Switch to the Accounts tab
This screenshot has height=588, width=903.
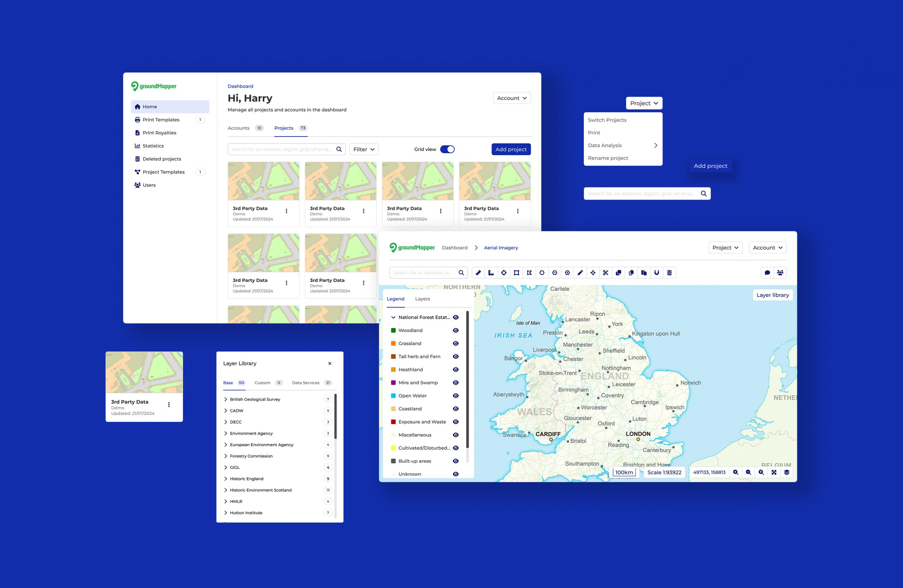coord(239,128)
